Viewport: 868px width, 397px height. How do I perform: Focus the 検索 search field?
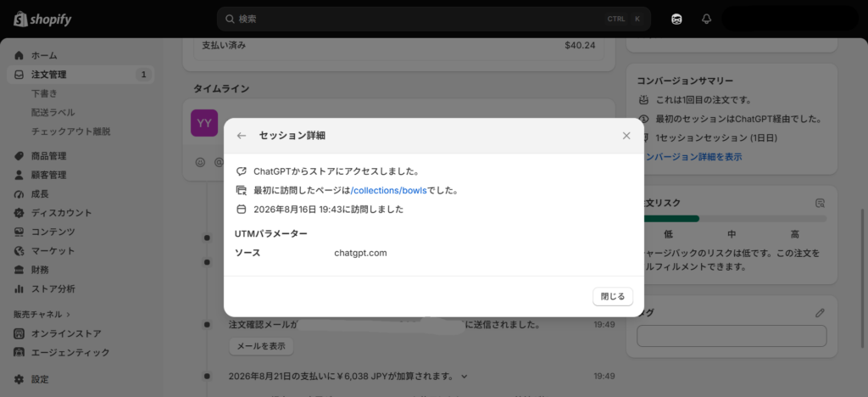[433, 19]
